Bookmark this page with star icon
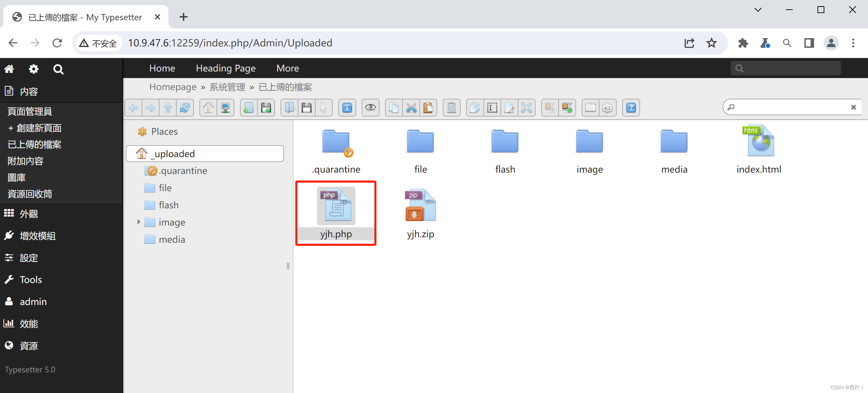Screen dimensions: 868x393 (x=711, y=43)
